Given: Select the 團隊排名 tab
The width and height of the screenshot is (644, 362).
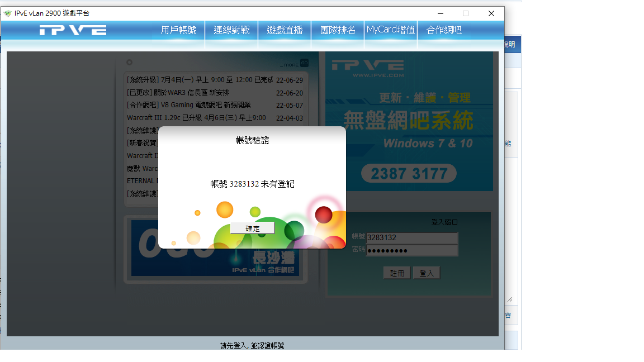Looking at the screenshot, I should (x=338, y=30).
